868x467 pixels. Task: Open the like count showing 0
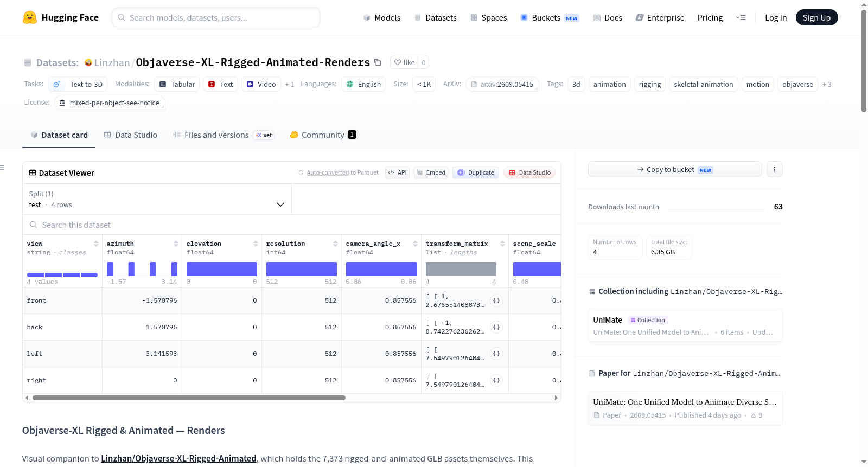pos(424,62)
